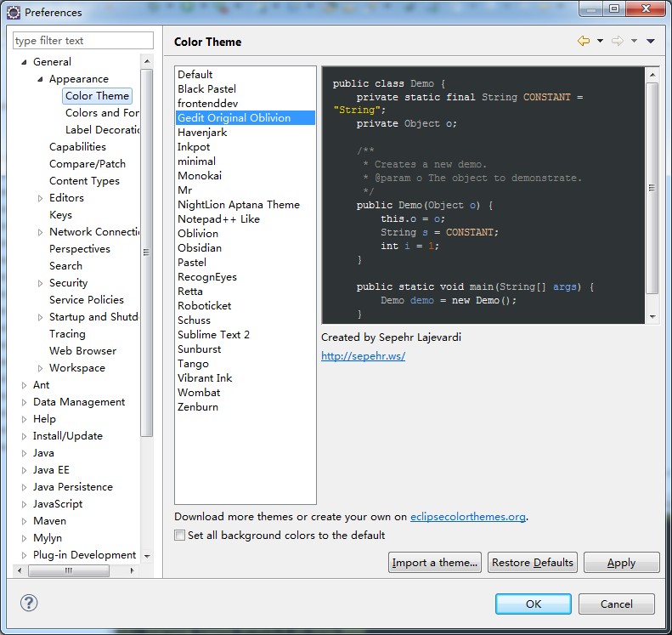This screenshot has width=672, height=635.
Task: Collapse the General tree node
Action: point(24,62)
